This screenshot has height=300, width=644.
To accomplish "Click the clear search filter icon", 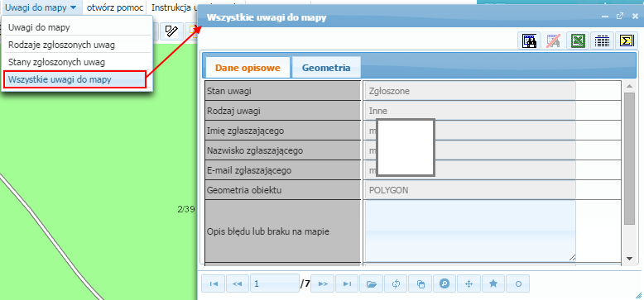I will 554,40.
